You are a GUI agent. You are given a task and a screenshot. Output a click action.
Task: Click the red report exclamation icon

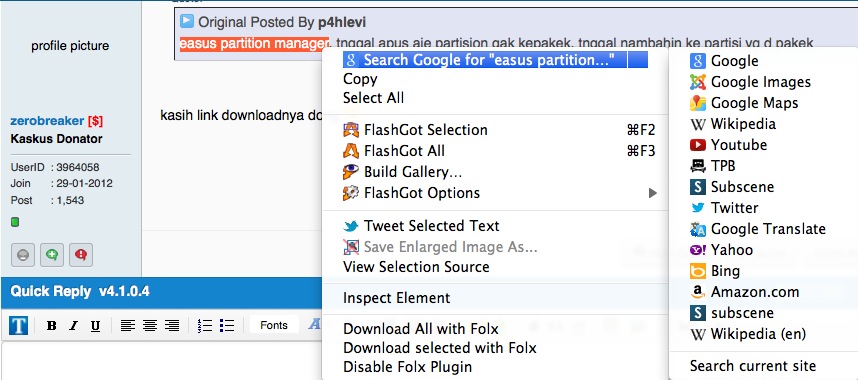pyautogui.click(x=81, y=255)
